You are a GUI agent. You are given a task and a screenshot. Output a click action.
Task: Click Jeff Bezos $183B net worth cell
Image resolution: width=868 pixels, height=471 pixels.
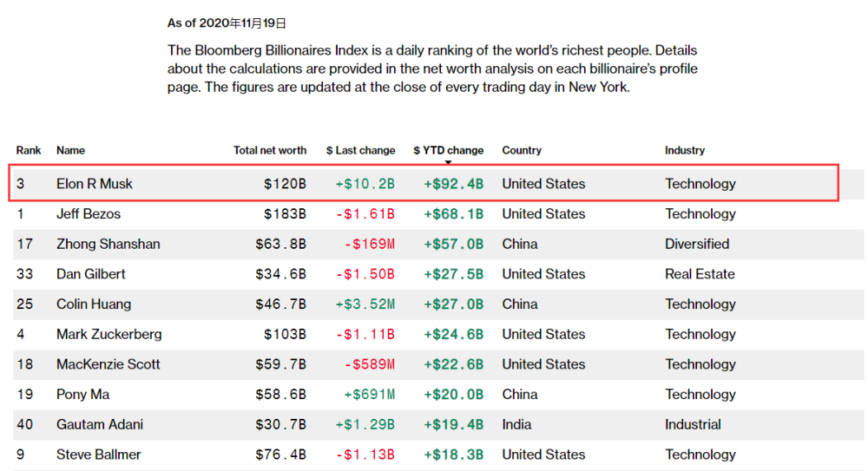tap(285, 213)
